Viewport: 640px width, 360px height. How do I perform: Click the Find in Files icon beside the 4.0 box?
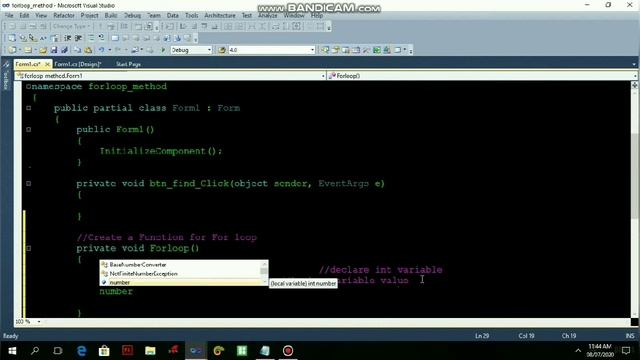pos(222,50)
